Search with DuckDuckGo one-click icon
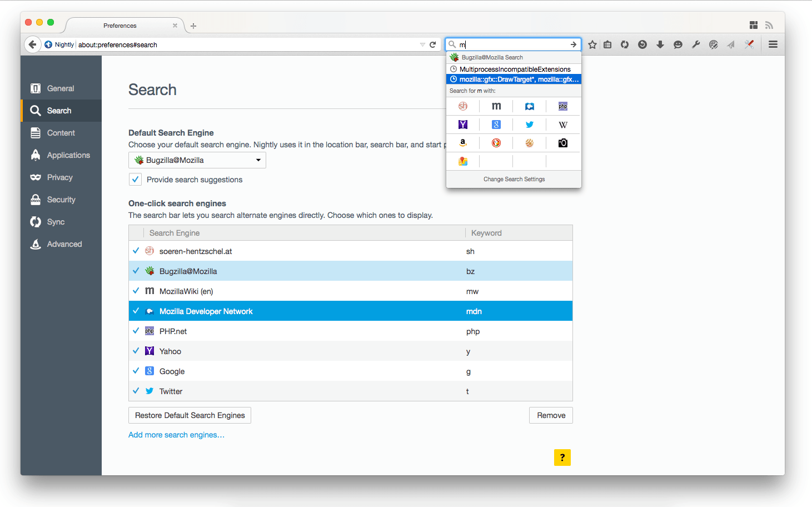This screenshot has width=812, height=507. (x=496, y=143)
